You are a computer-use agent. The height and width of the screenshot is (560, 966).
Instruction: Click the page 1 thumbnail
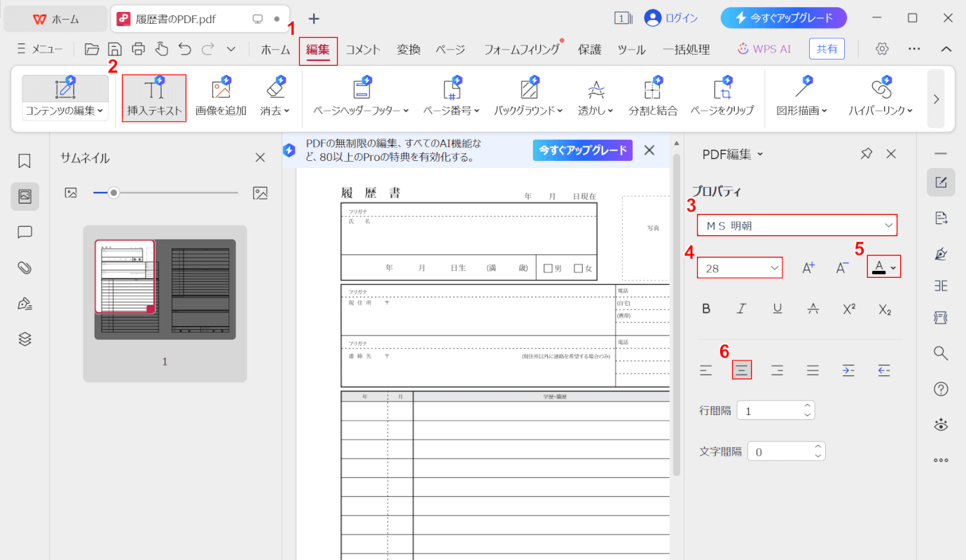(165, 290)
